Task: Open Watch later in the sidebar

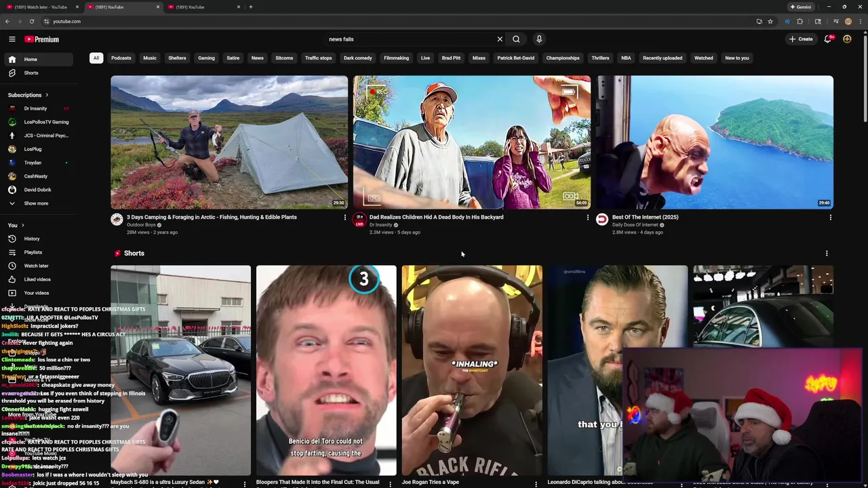Action: [39, 266]
